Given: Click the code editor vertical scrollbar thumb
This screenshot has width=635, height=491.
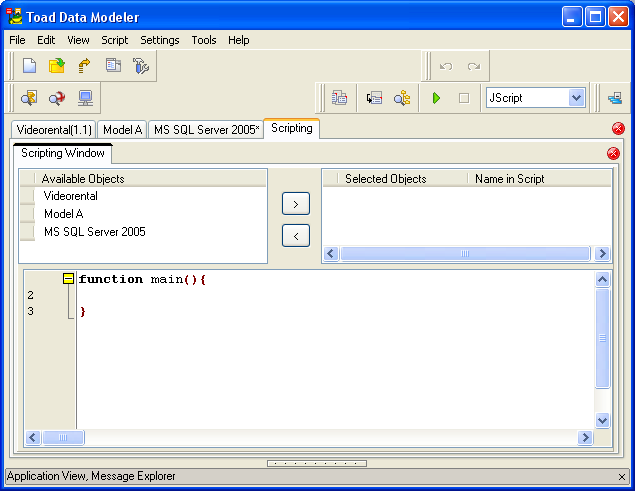Looking at the screenshot, I should click(x=603, y=338).
